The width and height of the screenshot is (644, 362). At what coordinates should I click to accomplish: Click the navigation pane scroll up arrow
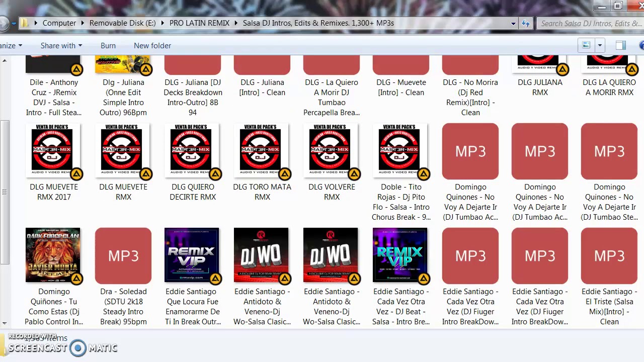5,61
